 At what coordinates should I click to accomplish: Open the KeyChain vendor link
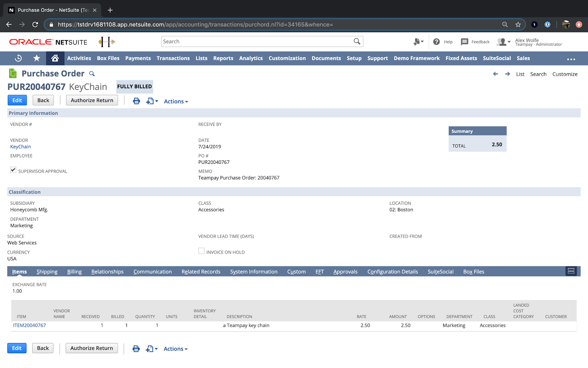point(21,146)
